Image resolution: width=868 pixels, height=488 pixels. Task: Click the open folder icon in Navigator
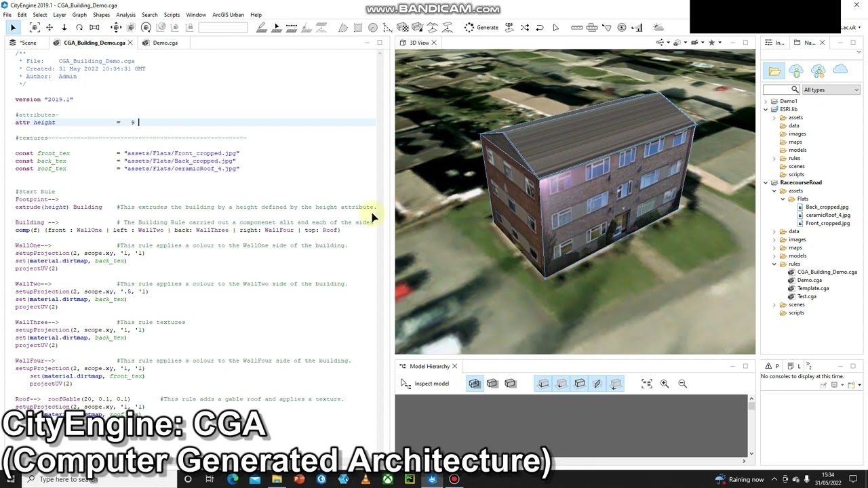click(774, 70)
